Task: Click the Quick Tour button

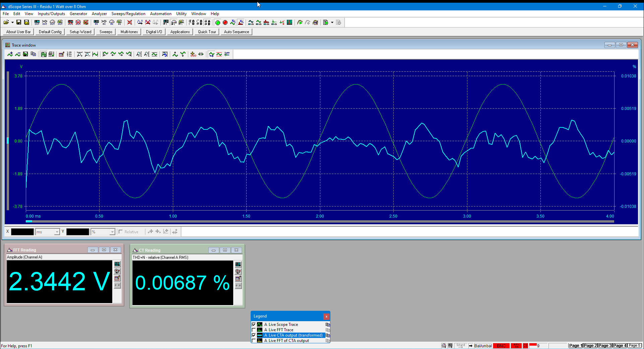Action: click(x=207, y=32)
